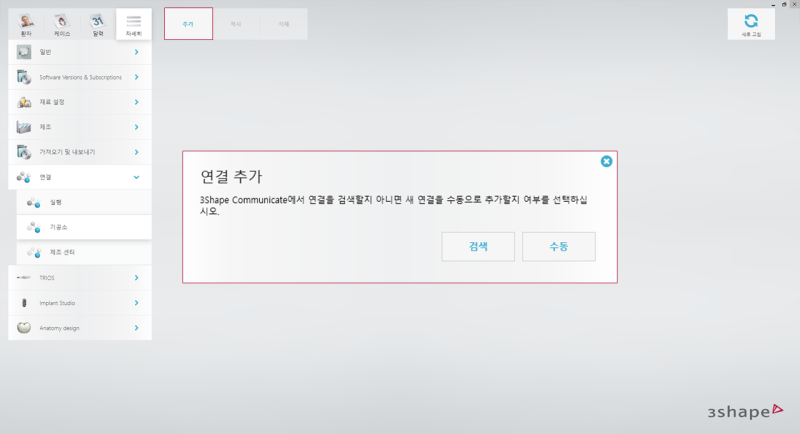This screenshot has width=800, height=434.
Task: Open the 제조 센터 sub-item
Action: 84,252
